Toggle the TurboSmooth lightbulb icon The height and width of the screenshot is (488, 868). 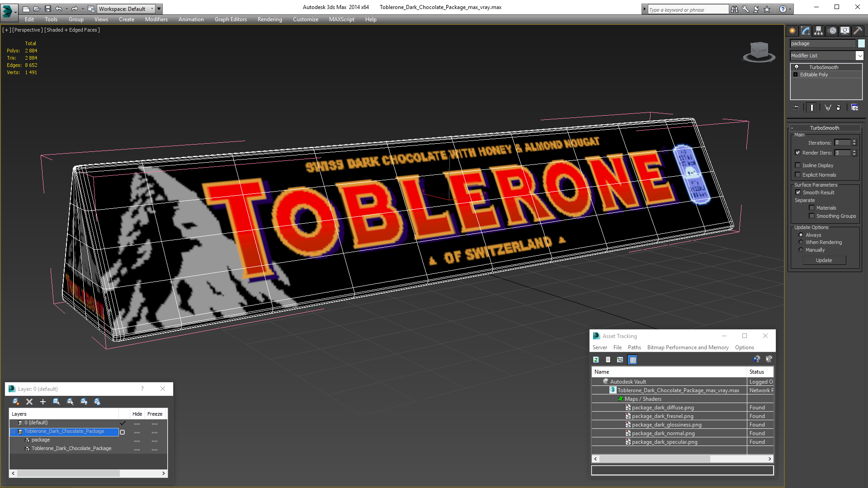click(x=797, y=67)
